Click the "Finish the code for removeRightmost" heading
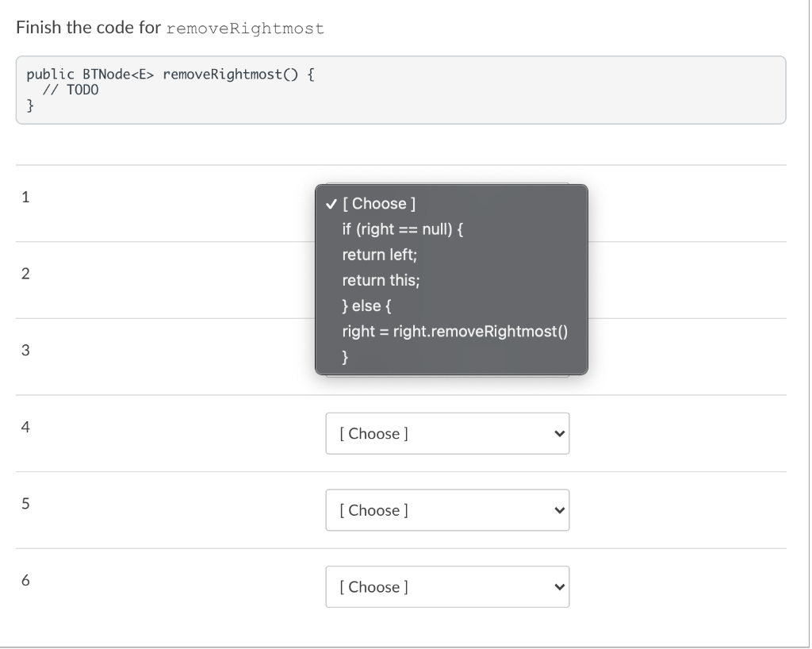 [168, 27]
